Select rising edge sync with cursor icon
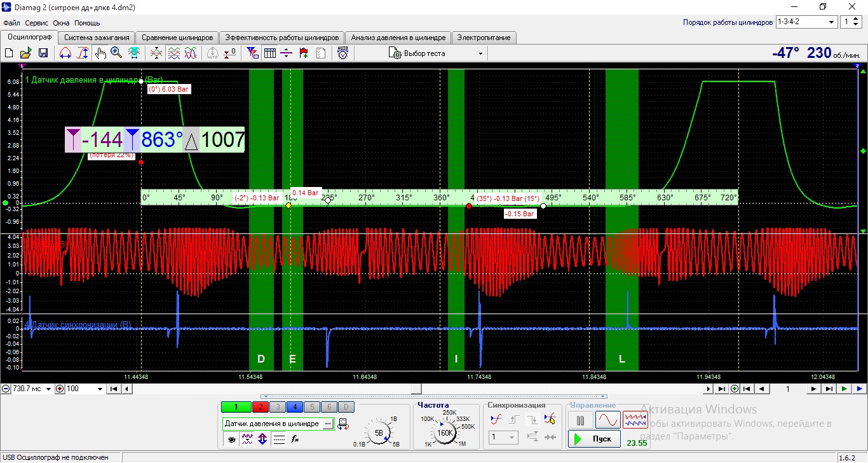The width and height of the screenshot is (868, 463). pos(550,419)
